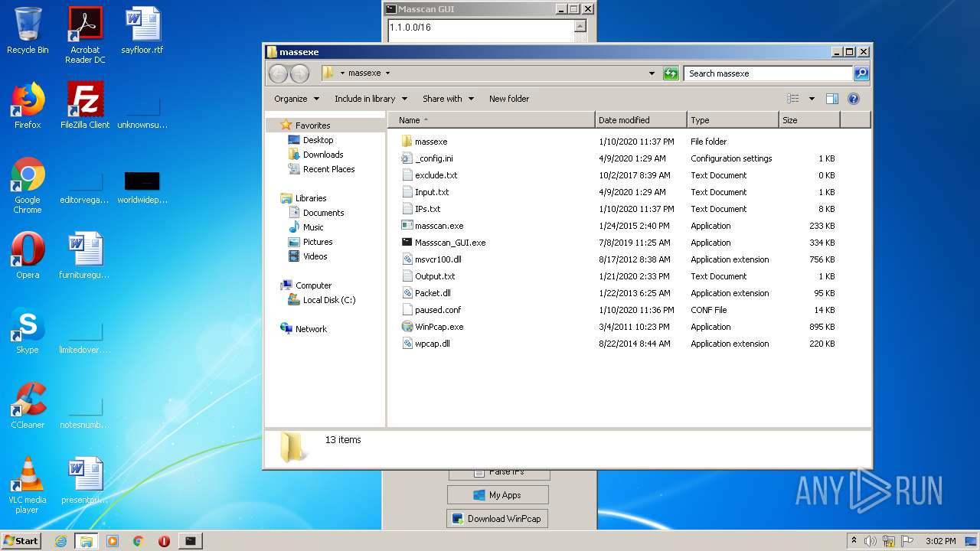Open Network in navigation pane
980x551 pixels.
[311, 329]
